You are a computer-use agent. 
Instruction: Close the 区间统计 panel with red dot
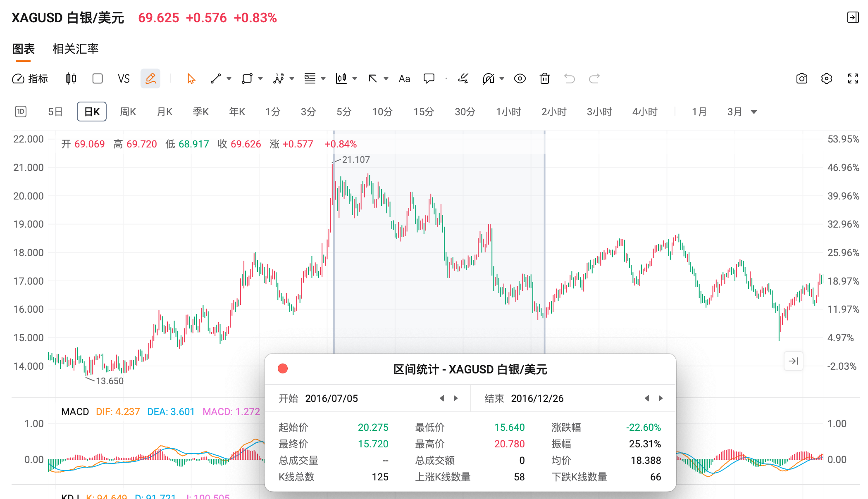(x=283, y=368)
